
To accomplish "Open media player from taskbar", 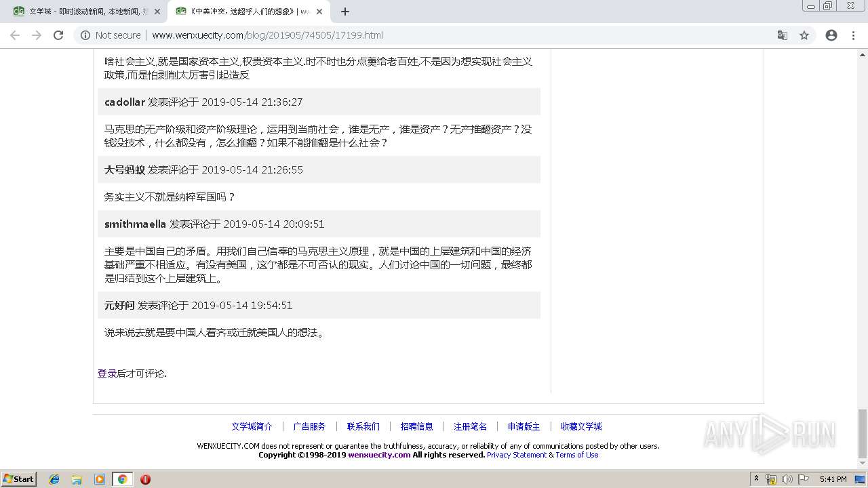I will click(100, 479).
